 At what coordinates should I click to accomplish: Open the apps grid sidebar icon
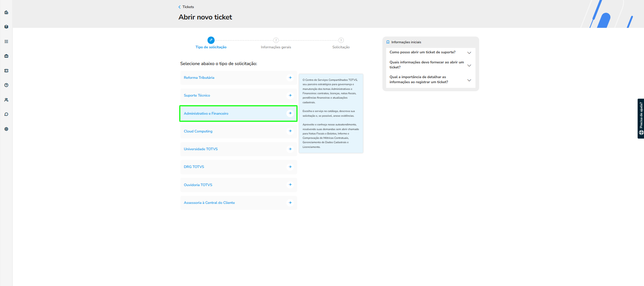[6, 42]
